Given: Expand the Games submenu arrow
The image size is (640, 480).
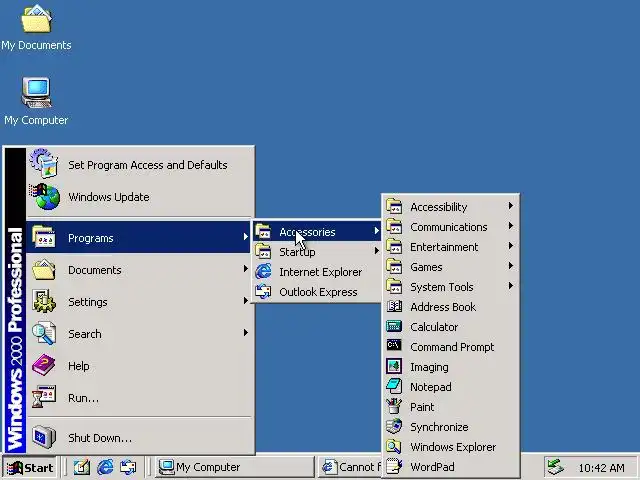Looking at the screenshot, I should tap(510, 266).
